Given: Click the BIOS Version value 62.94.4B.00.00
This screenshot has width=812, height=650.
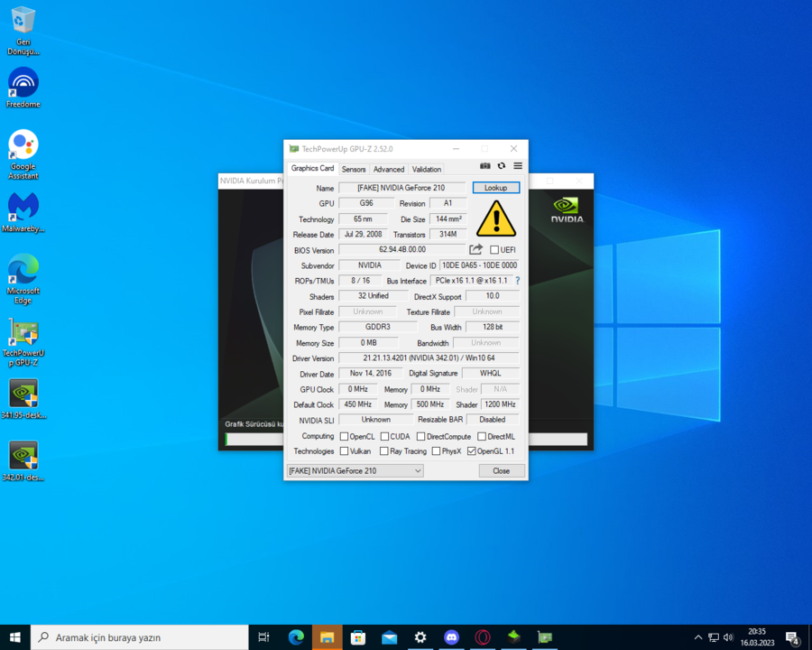Looking at the screenshot, I should click(401, 250).
